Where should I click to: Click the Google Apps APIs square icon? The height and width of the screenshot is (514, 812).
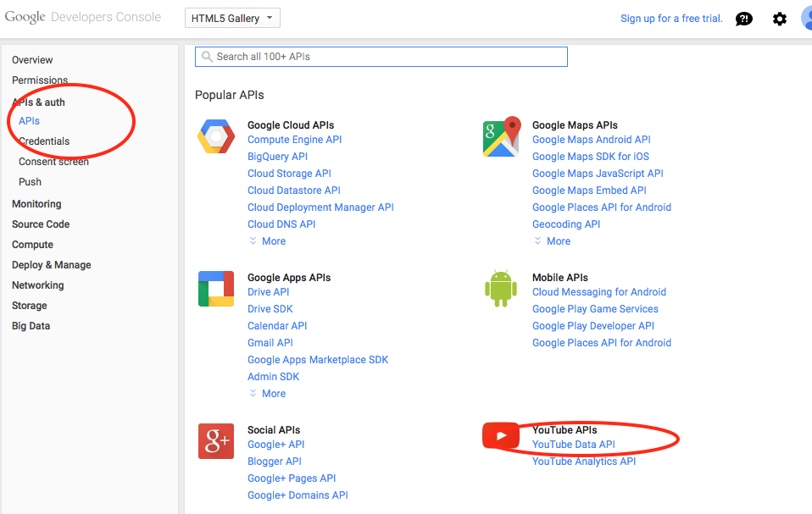pos(215,289)
